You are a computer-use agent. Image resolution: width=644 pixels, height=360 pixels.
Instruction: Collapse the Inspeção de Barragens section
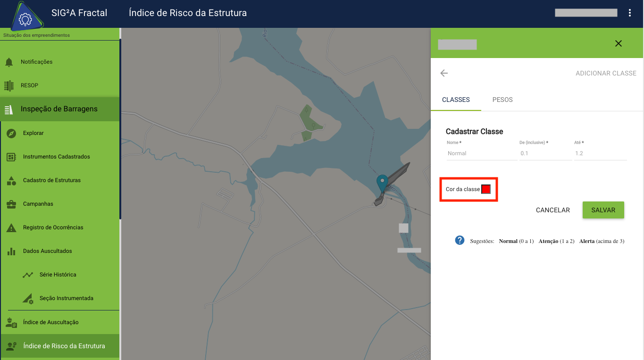point(59,109)
